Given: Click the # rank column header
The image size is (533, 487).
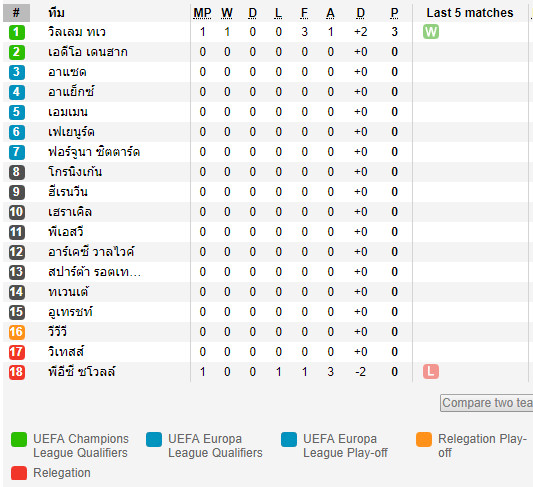Looking at the screenshot, I should pyautogui.click(x=16, y=13).
